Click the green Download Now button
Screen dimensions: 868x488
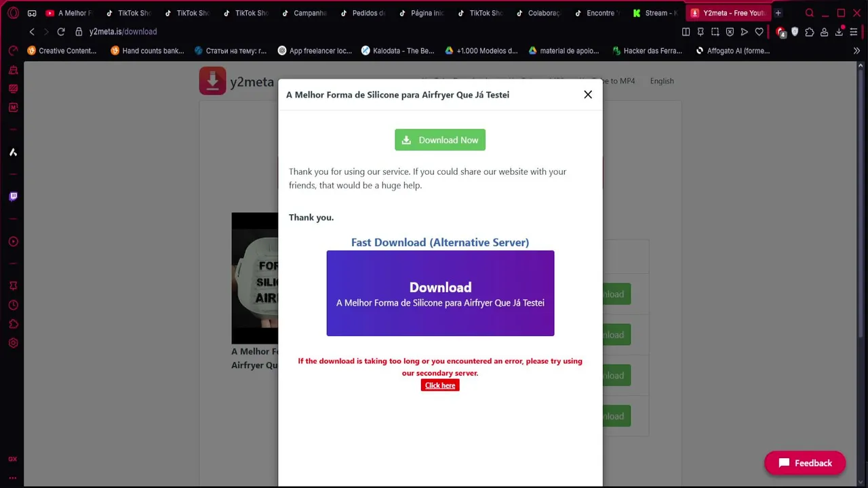440,140
